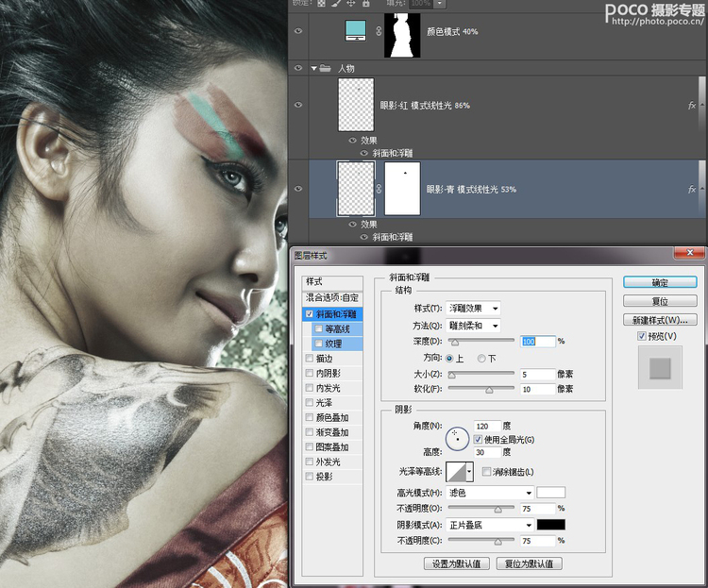Enable the 纹理 checkbox
This screenshot has height=588, width=708.
pyautogui.click(x=319, y=344)
